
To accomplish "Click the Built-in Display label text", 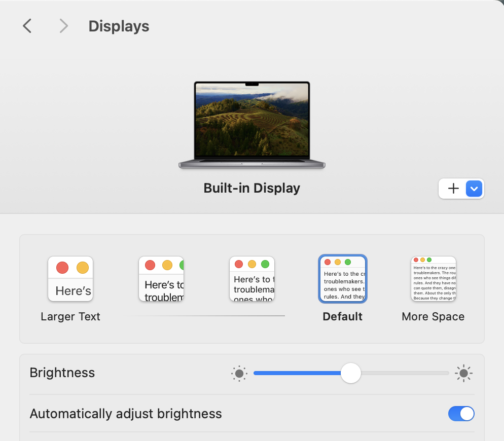I will (x=252, y=188).
